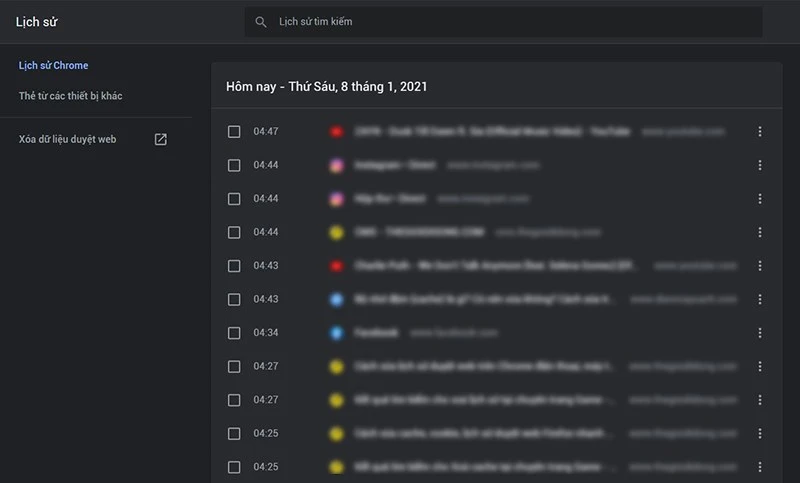Click the Instagram favicon on the Instagram Direct entry

tap(337, 165)
